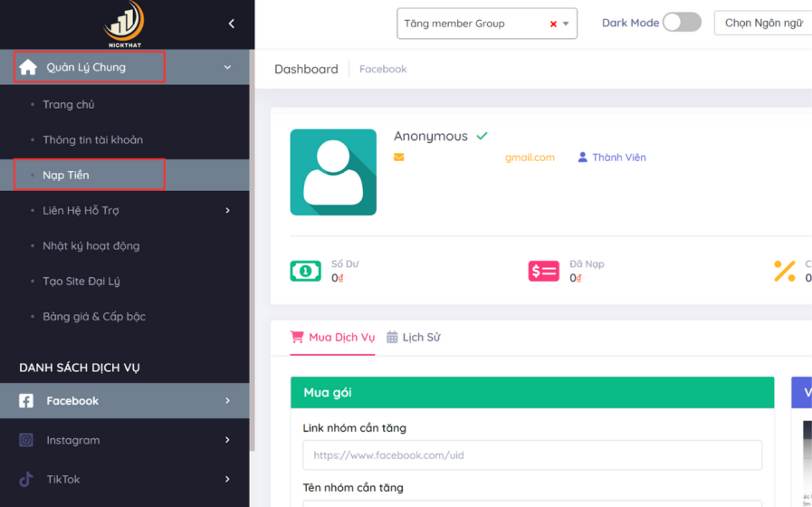Expand the Facebook services chevron
The height and width of the screenshot is (507, 812).
coord(227,401)
